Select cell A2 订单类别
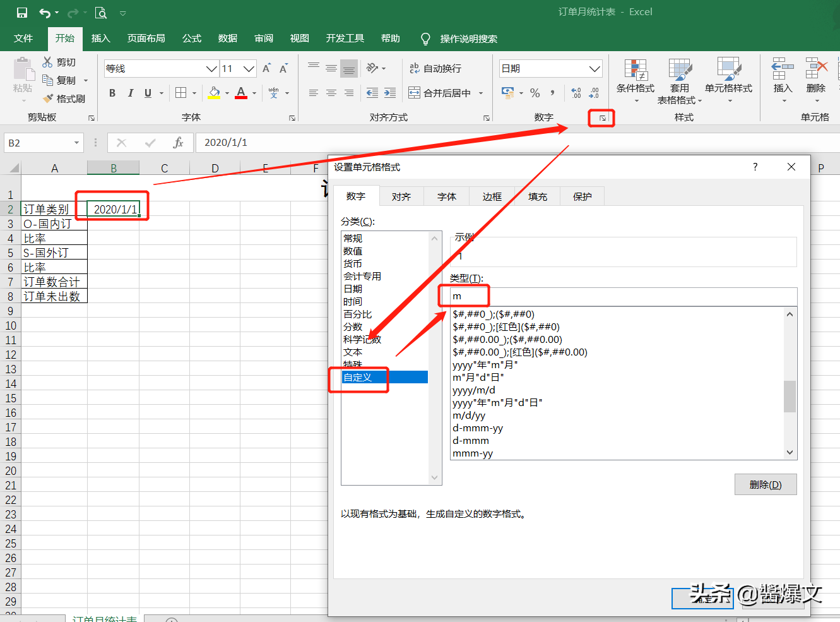 pos(54,209)
